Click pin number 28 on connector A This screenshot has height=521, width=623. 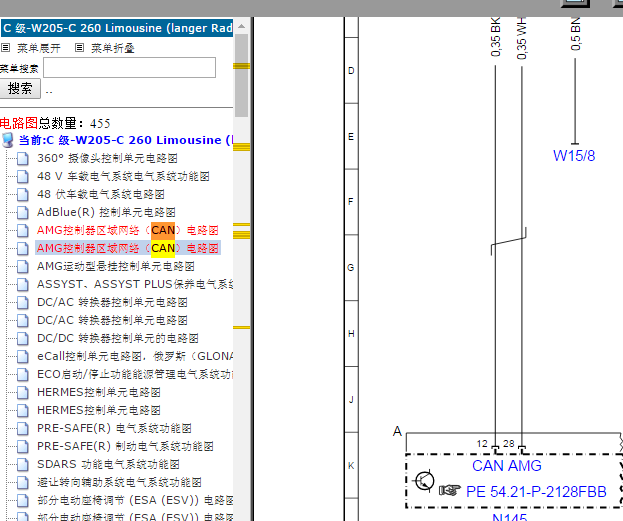point(509,444)
